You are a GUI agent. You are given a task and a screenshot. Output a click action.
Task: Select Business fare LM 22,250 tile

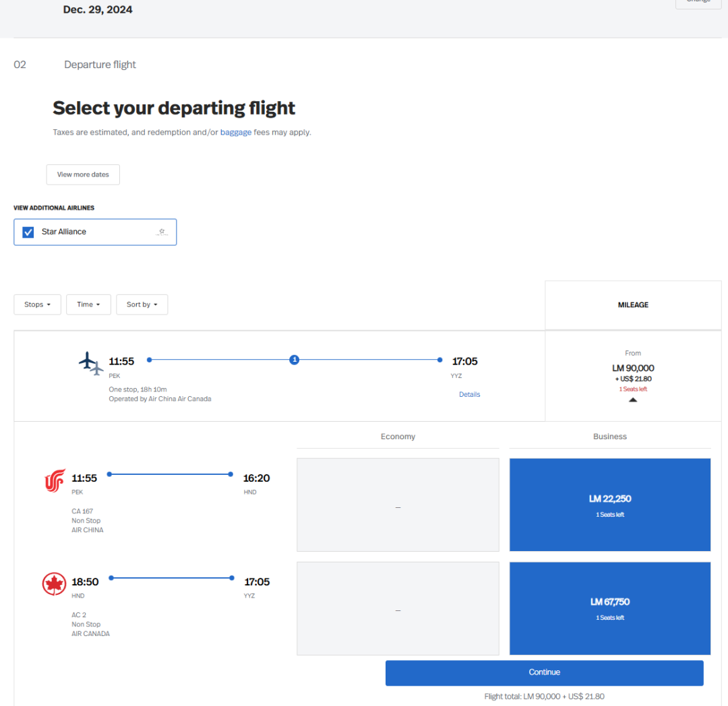click(609, 505)
